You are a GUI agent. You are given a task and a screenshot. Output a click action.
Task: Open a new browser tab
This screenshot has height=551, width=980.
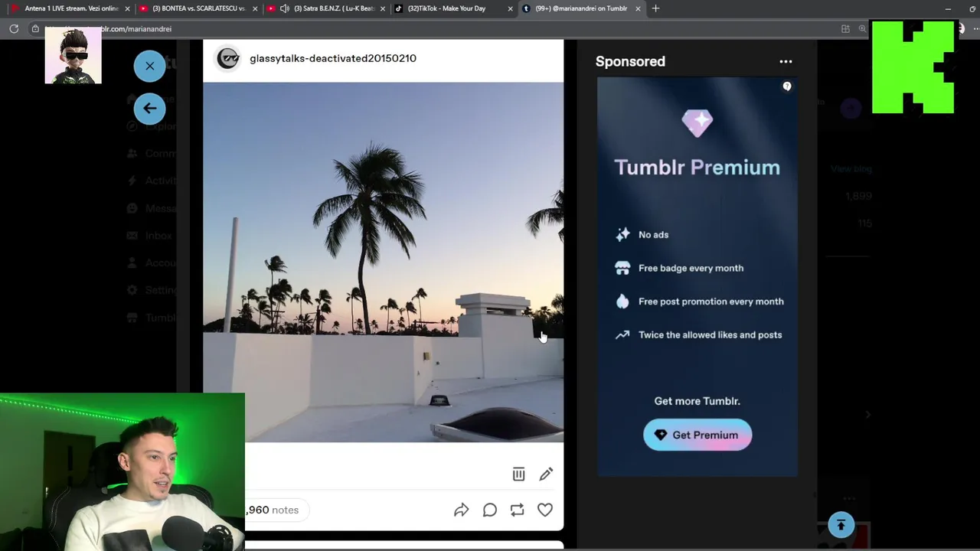pyautogui.click(x=655, y=8)
